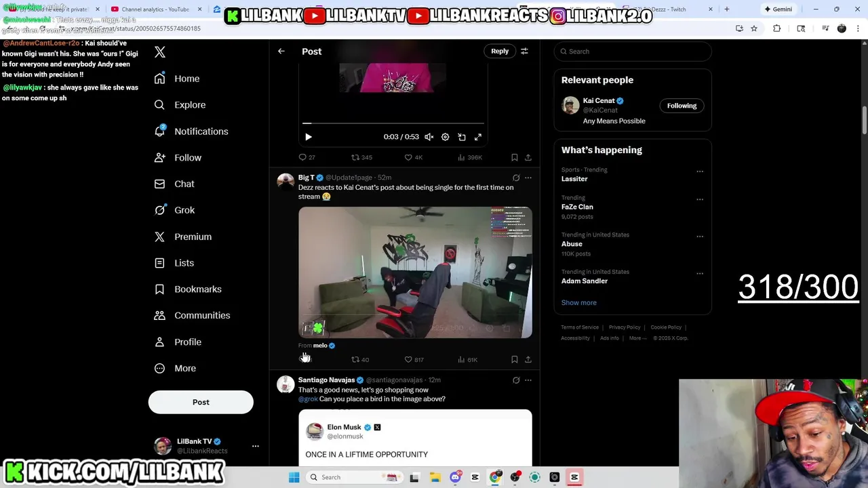This screenshot has height=488, width=868.
Task: Bookmark Big T's post
Action: point(515,360)
